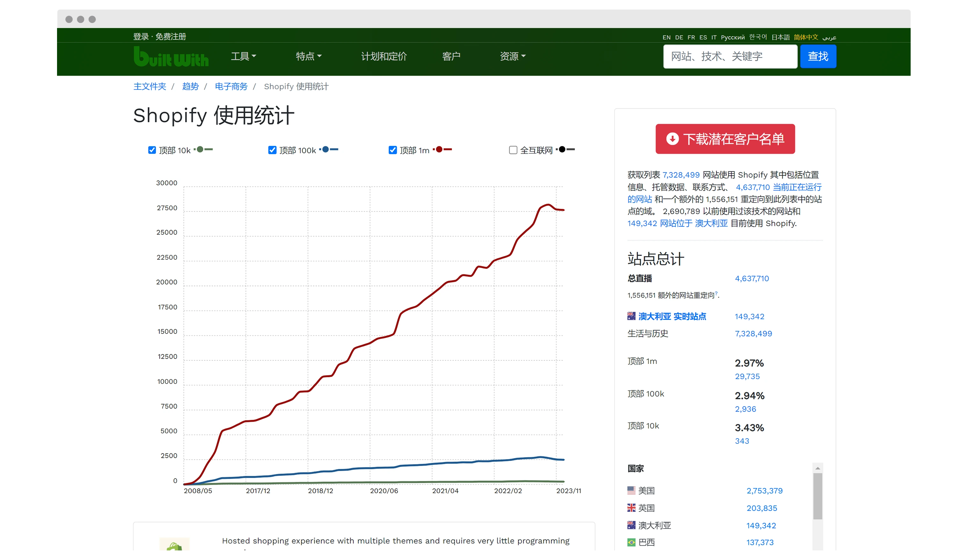This screenshot has width=968, height=560.
Task: Click the download arrow icon in red button
Action: click(672, 139)
